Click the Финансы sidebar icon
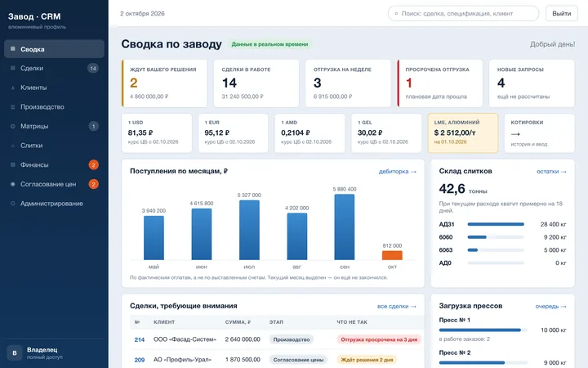Viewport: 588px width, 368px height. click(13, 164)
